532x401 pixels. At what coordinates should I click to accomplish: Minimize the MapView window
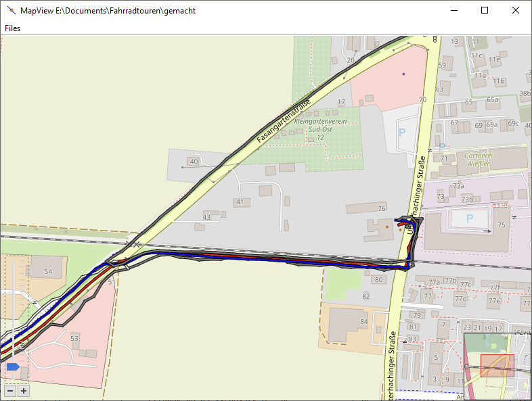pyautogui.click(x=453, y=10)
